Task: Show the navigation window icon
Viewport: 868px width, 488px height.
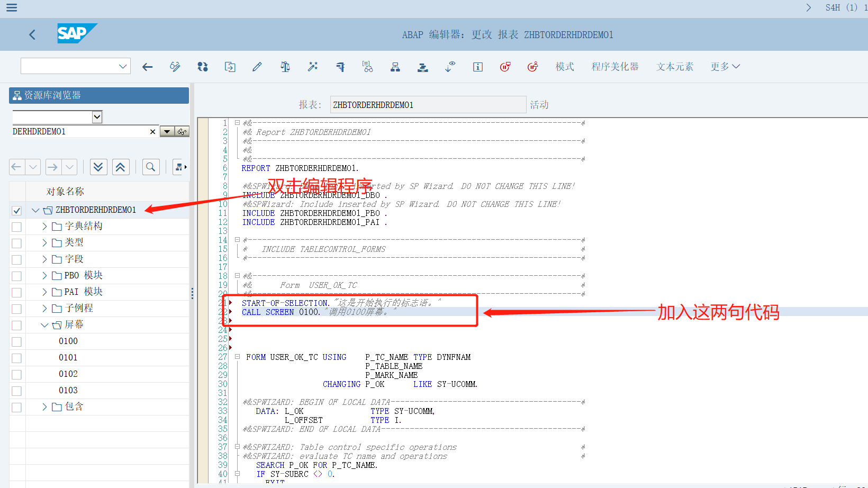Action: 423,67
